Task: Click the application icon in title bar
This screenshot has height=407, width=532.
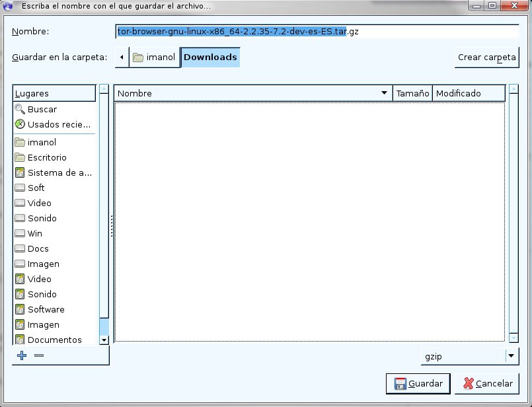Action: click(x=8, y=6)
